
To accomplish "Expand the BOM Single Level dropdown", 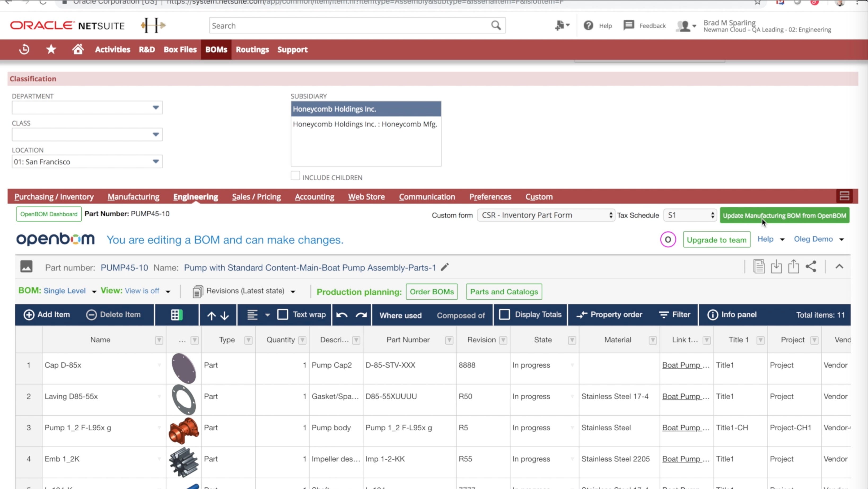I will coord(94,291).
